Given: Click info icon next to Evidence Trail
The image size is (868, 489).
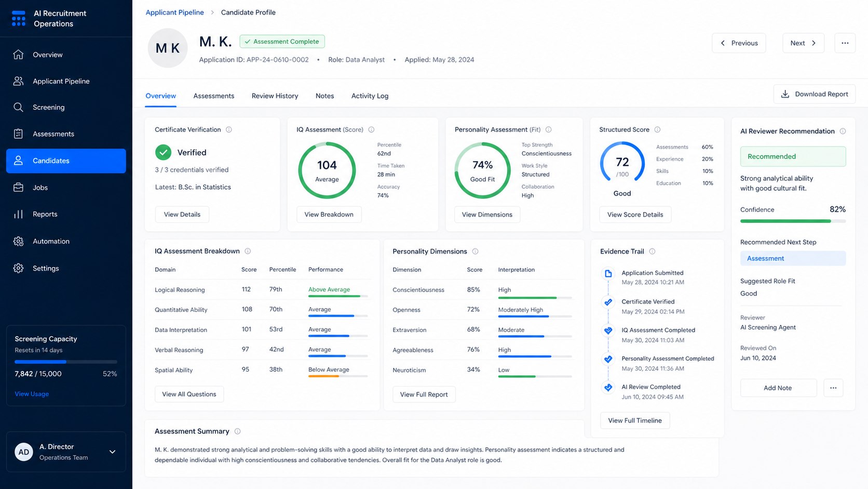Looking at the screenshot, I should point(652,251).
